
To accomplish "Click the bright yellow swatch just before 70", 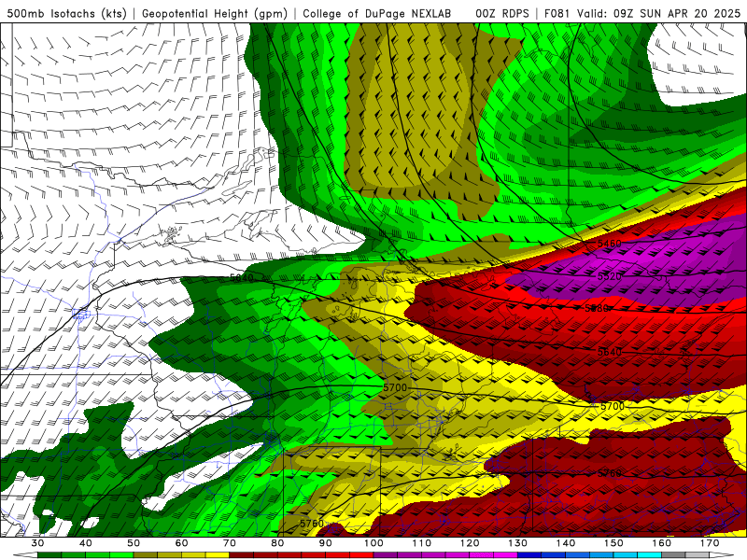I will point(218,555).
